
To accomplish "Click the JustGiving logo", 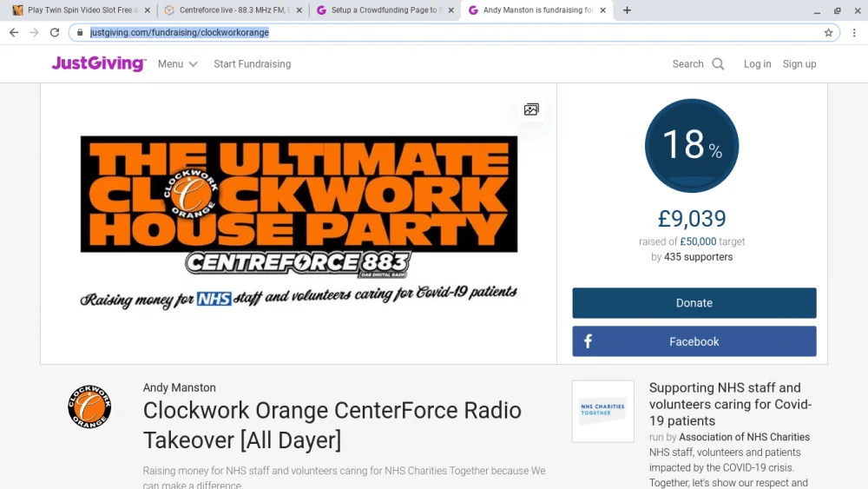I will (99, 63).
